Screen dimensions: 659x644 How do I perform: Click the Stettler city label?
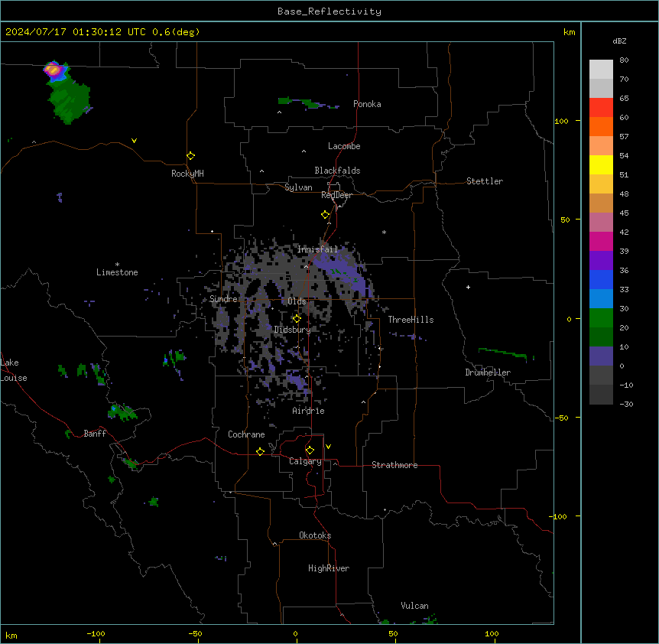click(x=485, y=181)
